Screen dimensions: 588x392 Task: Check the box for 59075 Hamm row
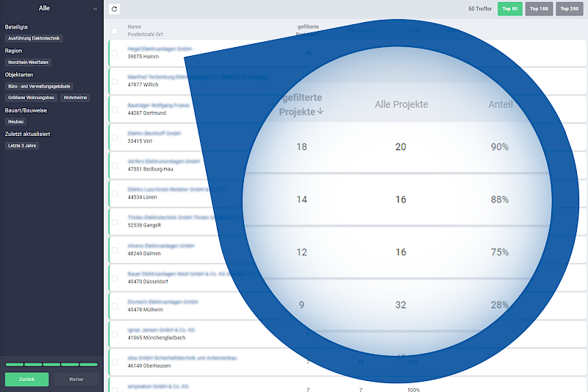[114, 53]
